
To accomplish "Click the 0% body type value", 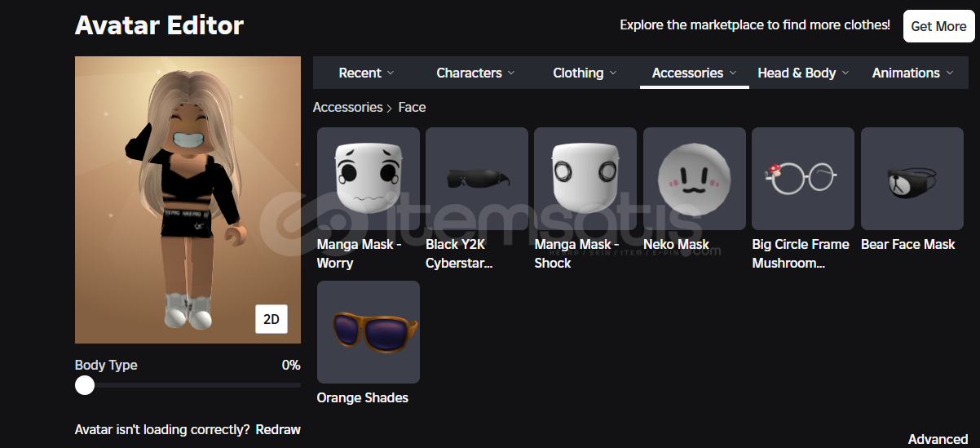I will 291,365.
